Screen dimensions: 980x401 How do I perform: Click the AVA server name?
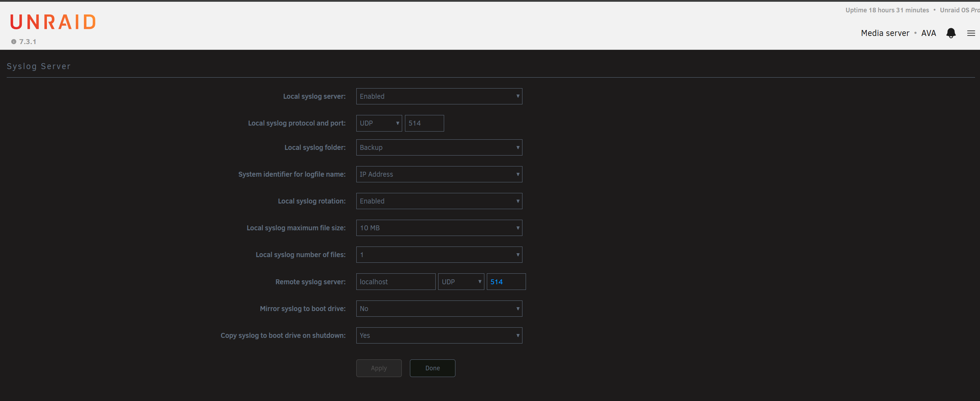click(928, 33)
